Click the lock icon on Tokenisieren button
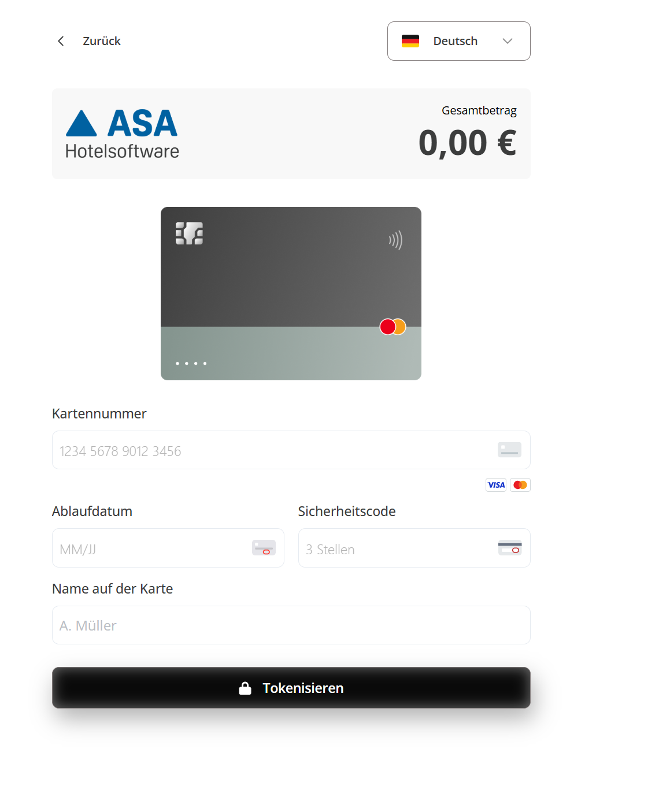670x812 pixels. click(x=245, y=688)
